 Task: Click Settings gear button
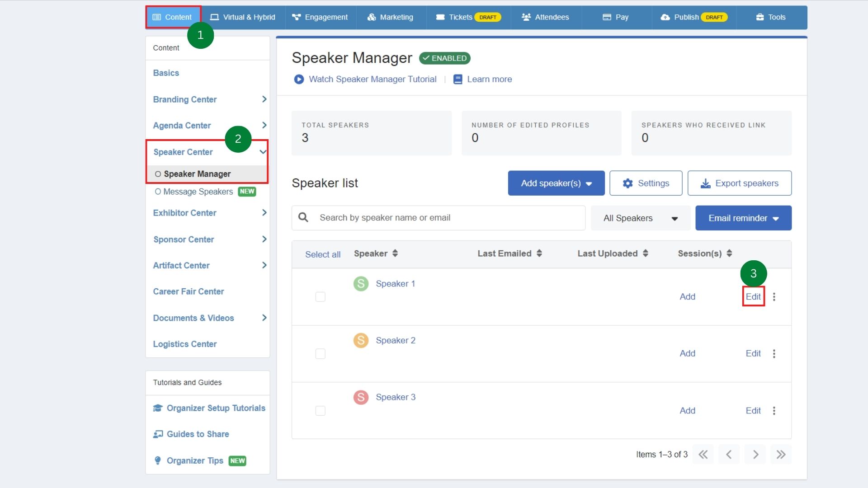[646, 183]
